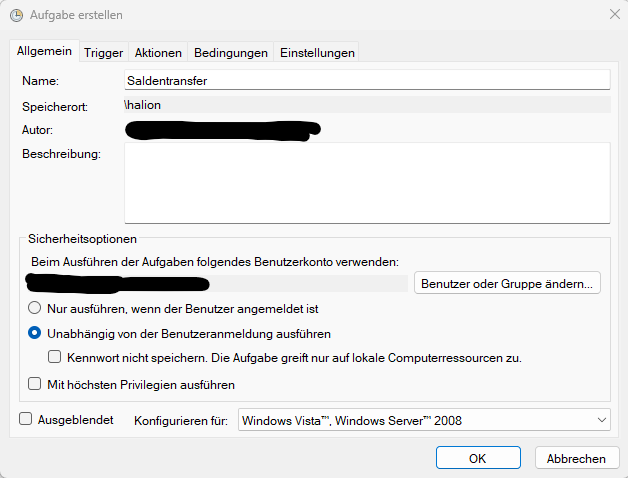Confirm the task with OK

477,458
